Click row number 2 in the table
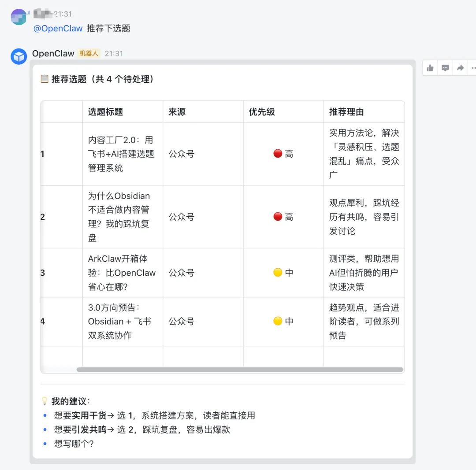The width and height of the screenshot is (476, 470). [x=42, y=217]
